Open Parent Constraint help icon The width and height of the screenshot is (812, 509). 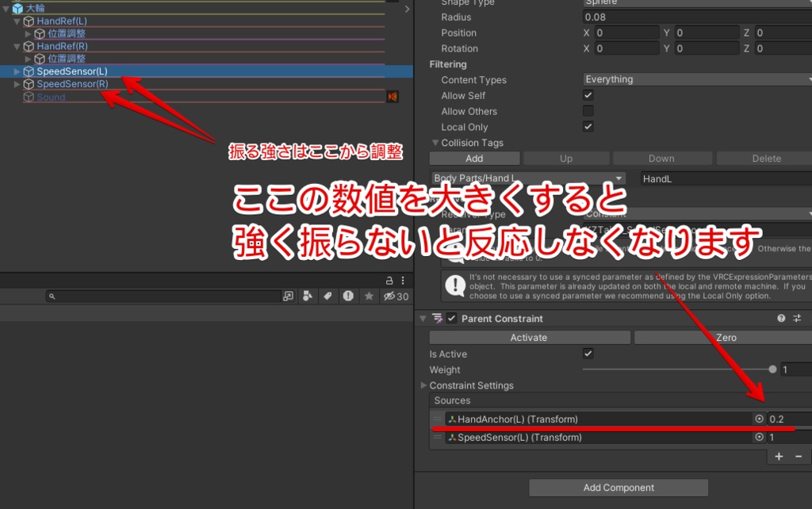tap(781, 319)
